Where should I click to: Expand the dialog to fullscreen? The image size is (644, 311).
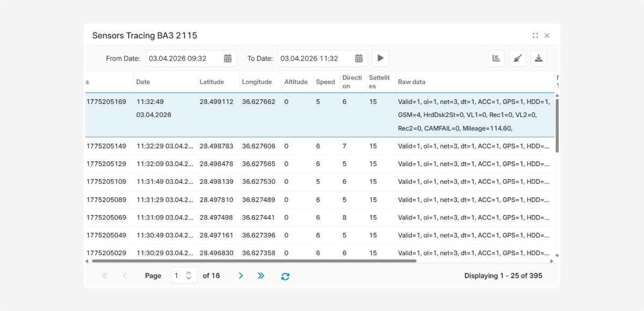click(535, 35)
